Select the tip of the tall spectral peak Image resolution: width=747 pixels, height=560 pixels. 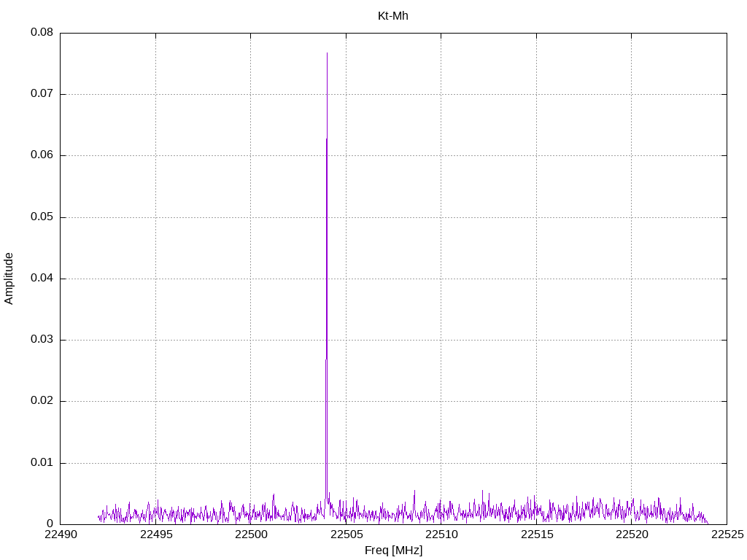[327, 54]
